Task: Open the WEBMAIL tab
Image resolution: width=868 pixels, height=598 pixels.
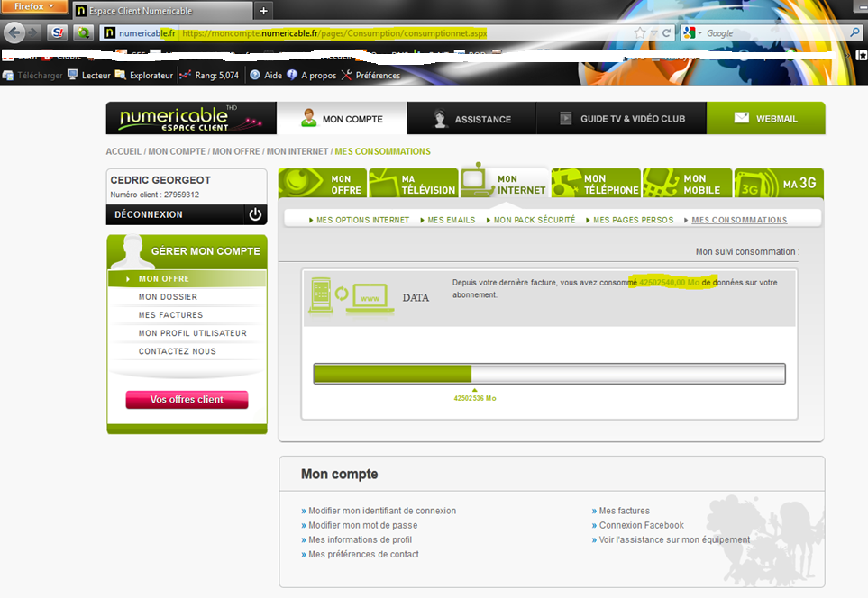Action: [765, 118]
